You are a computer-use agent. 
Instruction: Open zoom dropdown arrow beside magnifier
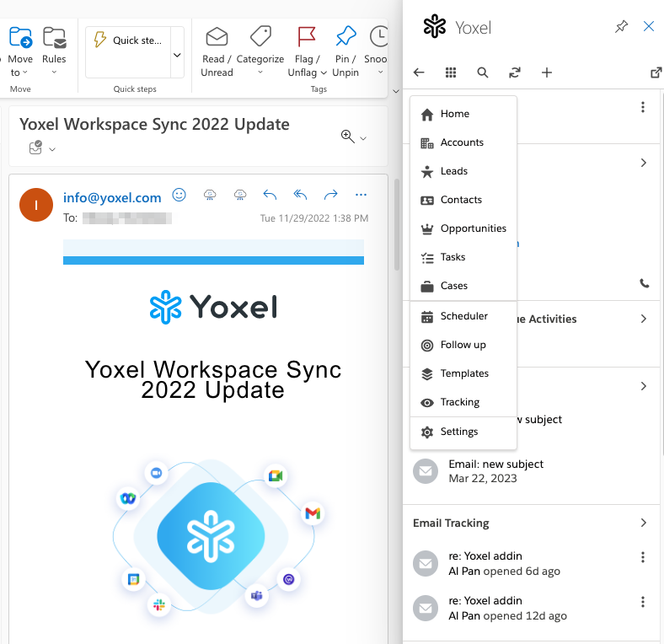click(x=363, y=138)
